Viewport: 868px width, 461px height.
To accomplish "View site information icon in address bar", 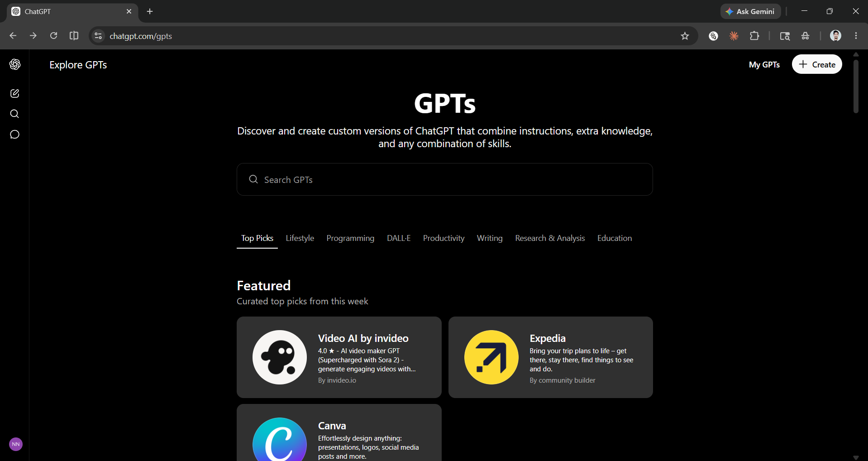I will (x=98, y=36).
